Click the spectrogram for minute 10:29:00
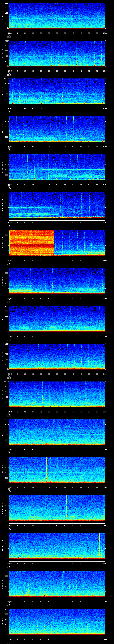This screenshot has height=644, width=114. (x=57, y=584)
